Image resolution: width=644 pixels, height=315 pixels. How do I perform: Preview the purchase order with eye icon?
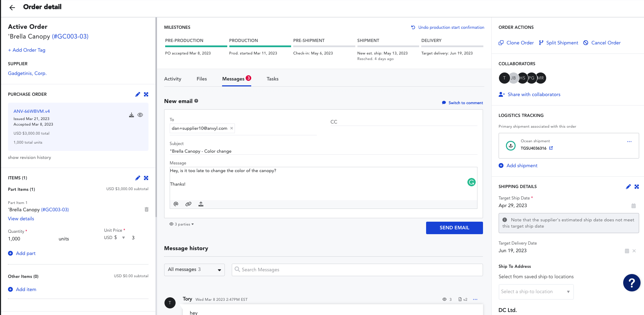(140, 115)
